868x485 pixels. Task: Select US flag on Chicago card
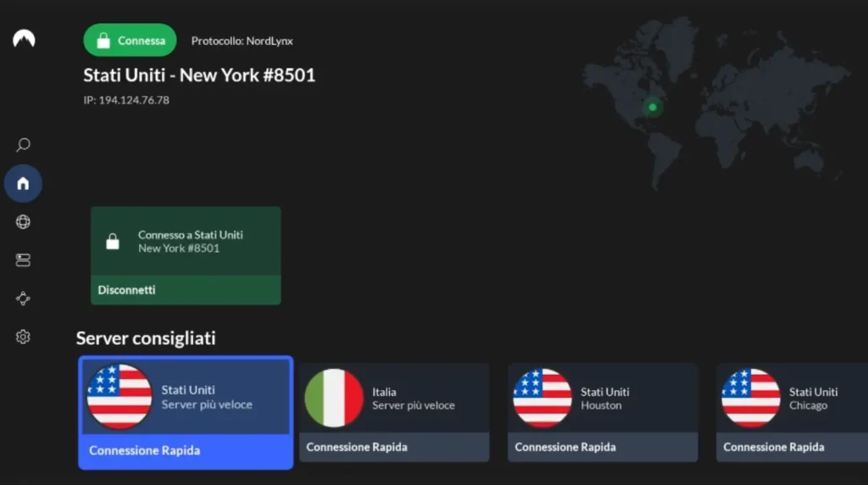click(x=751, y=398)
